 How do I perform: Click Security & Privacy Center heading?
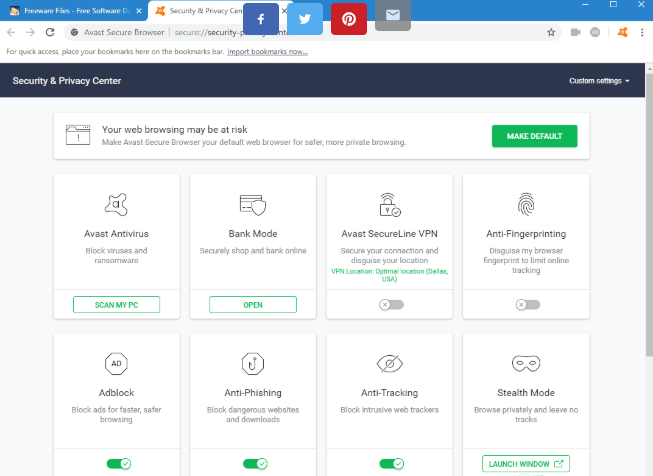pos(67,81)
